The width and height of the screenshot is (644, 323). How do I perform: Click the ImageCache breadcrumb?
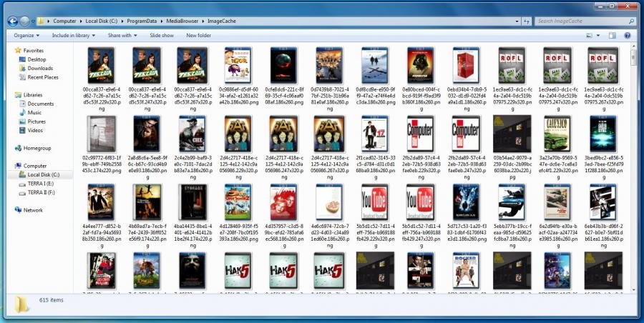pos(221,21)
